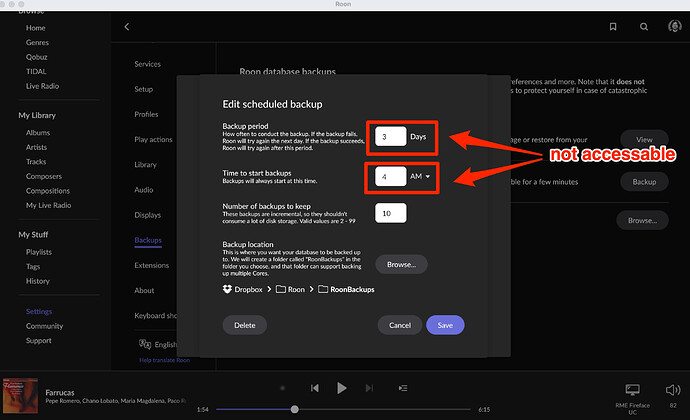
Task: Open Home in sidebar
Action: [x=36, y=28]
